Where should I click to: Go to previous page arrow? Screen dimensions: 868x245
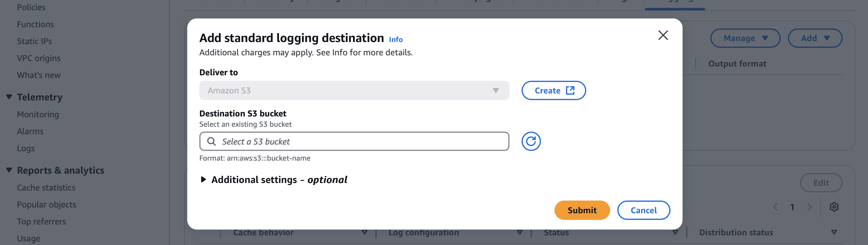(x=775, y=207)
